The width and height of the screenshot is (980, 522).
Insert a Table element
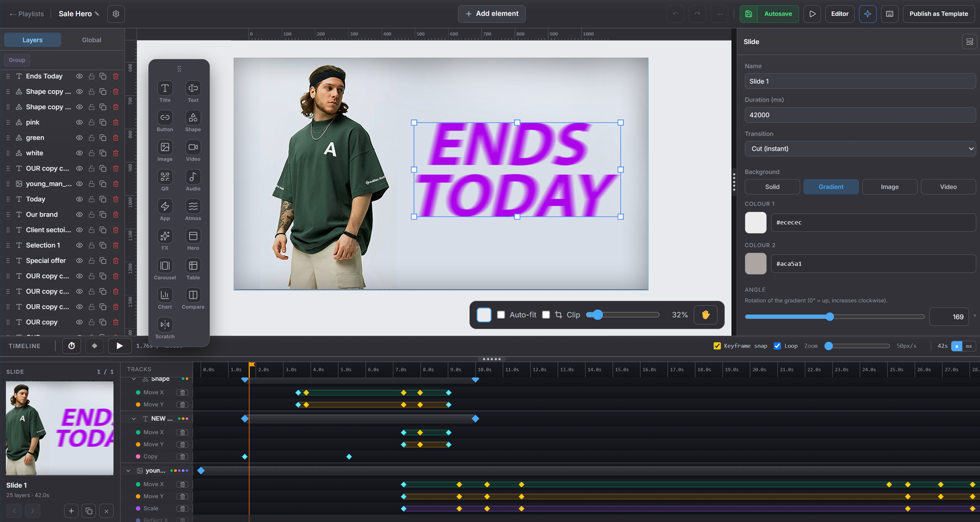tap(193, 269)
